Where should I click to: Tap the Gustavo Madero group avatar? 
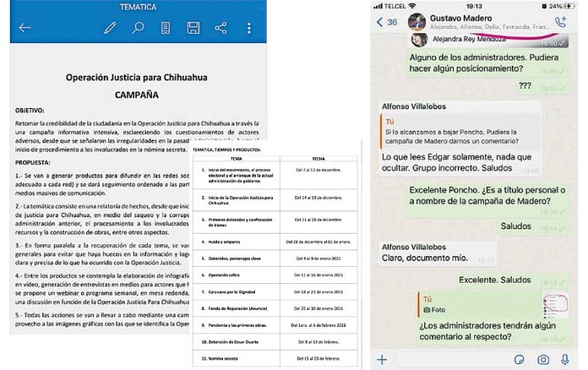point(418,21)
